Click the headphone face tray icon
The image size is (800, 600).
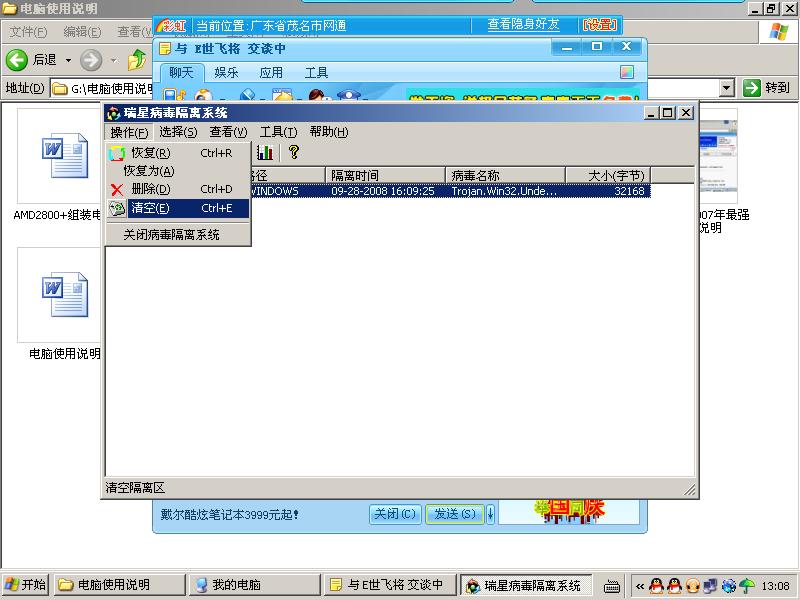coord(692,585)
